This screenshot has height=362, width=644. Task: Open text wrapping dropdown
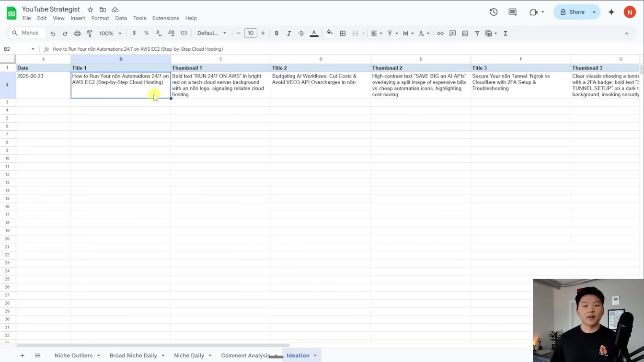(x=408, y=34)
